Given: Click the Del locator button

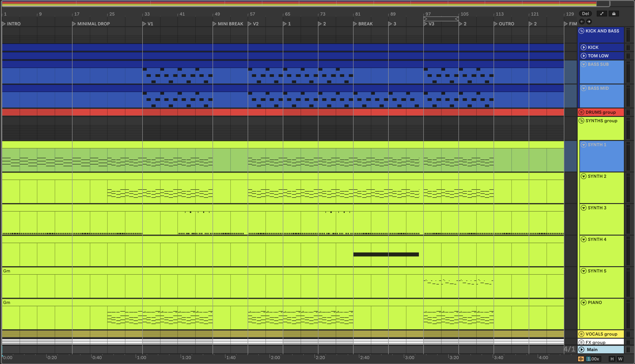Looking at the screenshot, I should coord(585,14).
